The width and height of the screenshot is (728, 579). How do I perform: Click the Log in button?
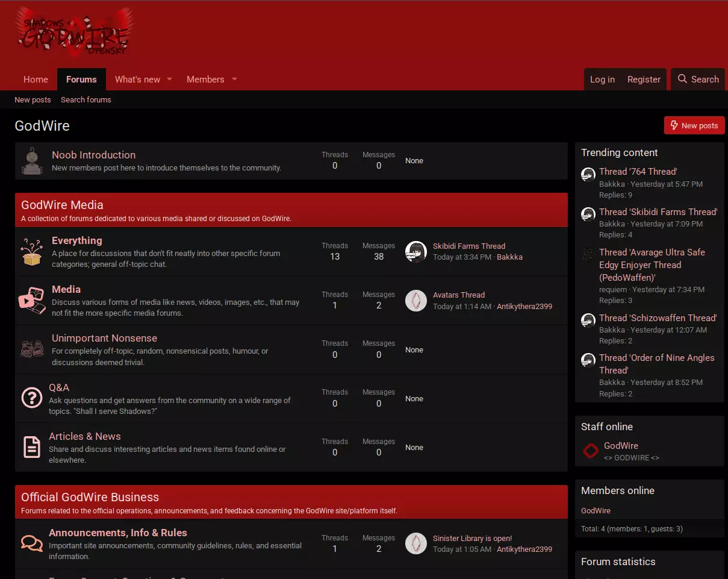(x=602, y=80)
